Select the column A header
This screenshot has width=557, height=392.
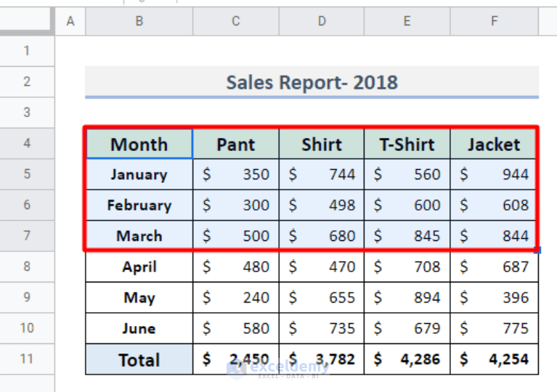click(70, 21)
